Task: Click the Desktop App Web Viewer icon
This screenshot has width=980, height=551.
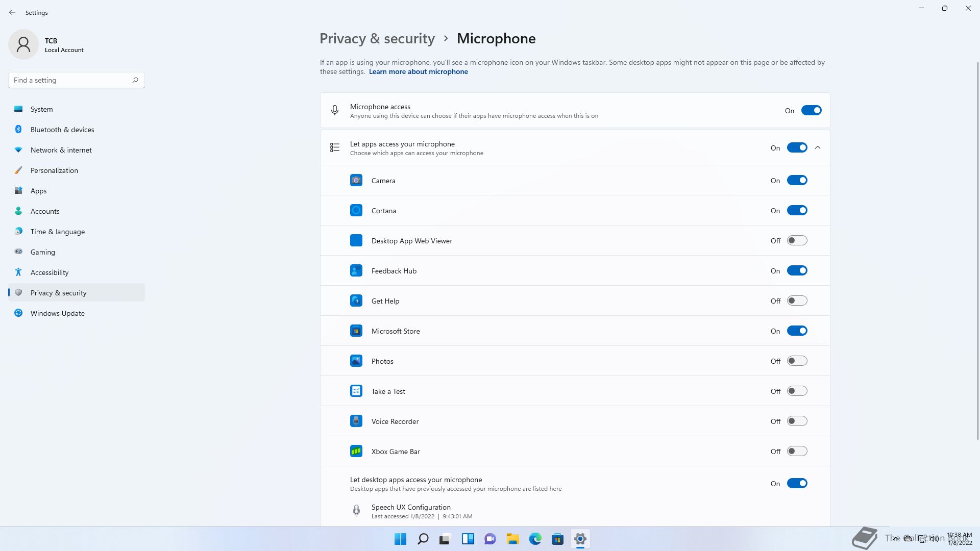Action: (x=356, y=240)
